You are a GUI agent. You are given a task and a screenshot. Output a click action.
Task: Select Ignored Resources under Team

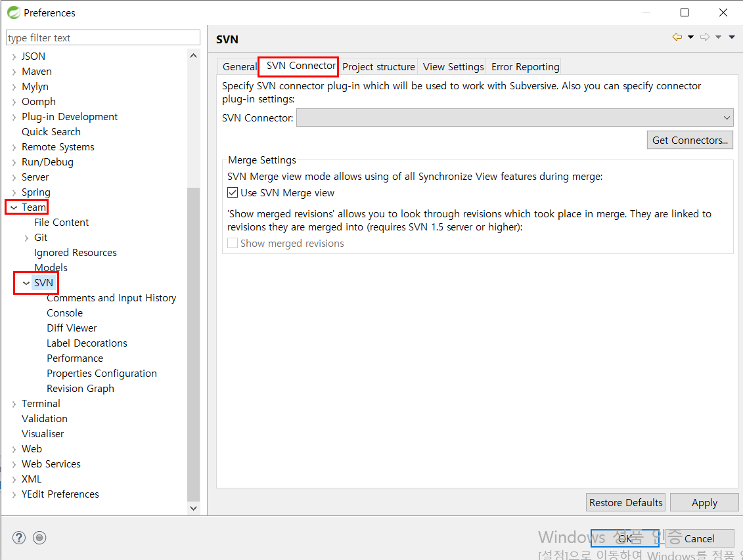tap(76, 253)
